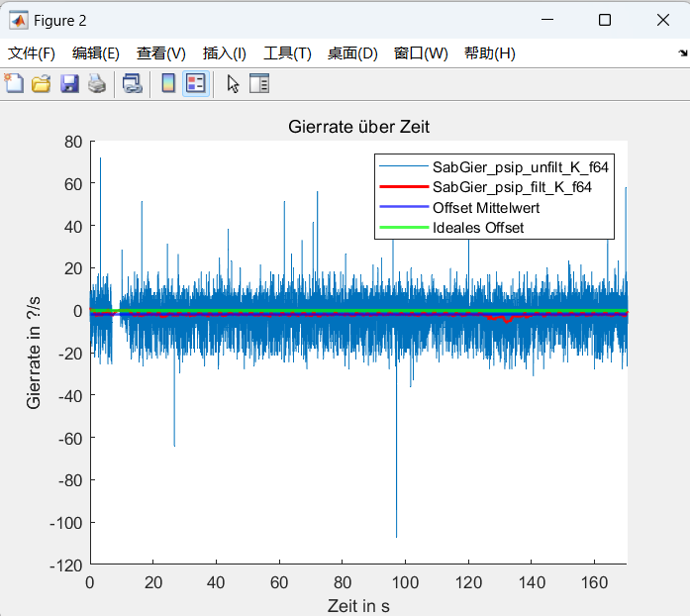Click the Link Plot toolbar icon
Screen dimensions: 690x616
pyautogui.click(x=132, y=84)
